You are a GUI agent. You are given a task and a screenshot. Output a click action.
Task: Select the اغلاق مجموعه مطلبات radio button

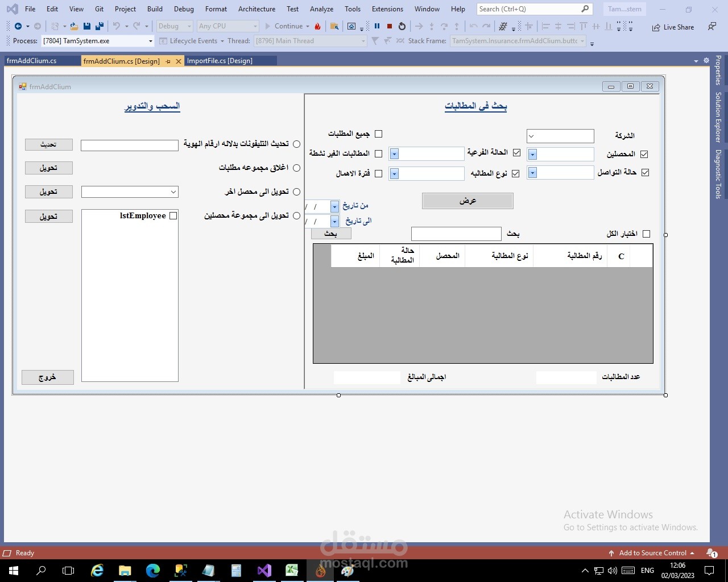click(296, 168)
